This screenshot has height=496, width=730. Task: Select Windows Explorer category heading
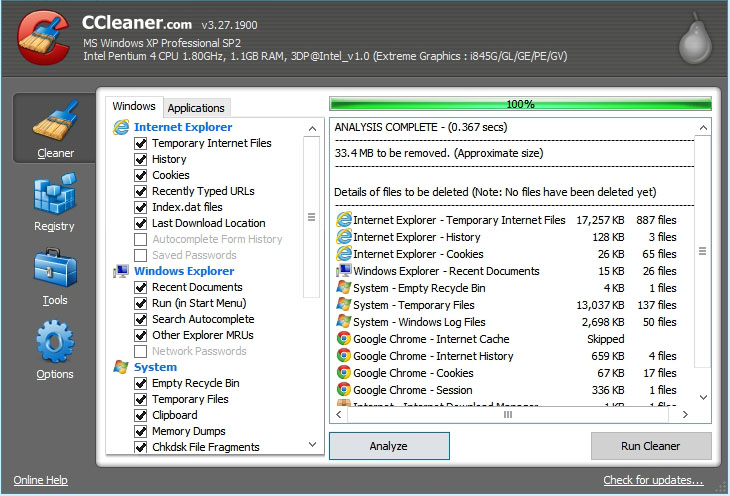click(x=184, y=271)
